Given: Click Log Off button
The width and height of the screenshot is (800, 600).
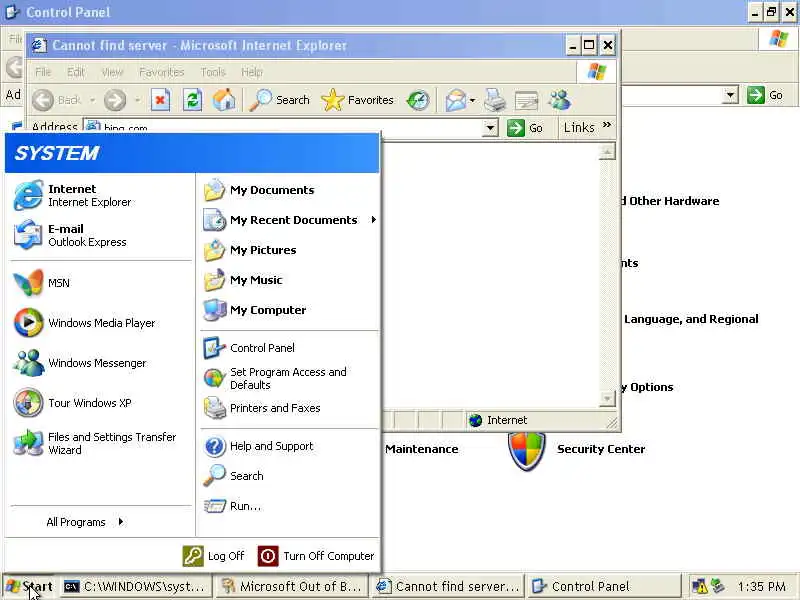Looking at the screenshot, I should [x=213, y=556].
